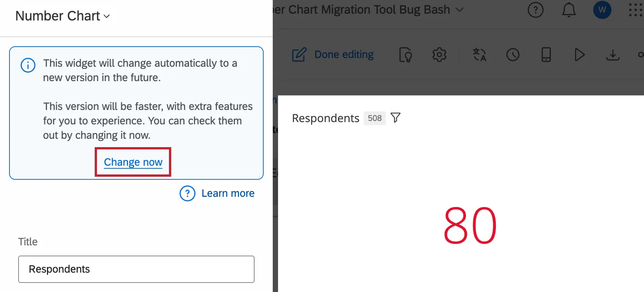Export the dashboard via the download icon
644x292 pixels.
click(x=613, y=55)
